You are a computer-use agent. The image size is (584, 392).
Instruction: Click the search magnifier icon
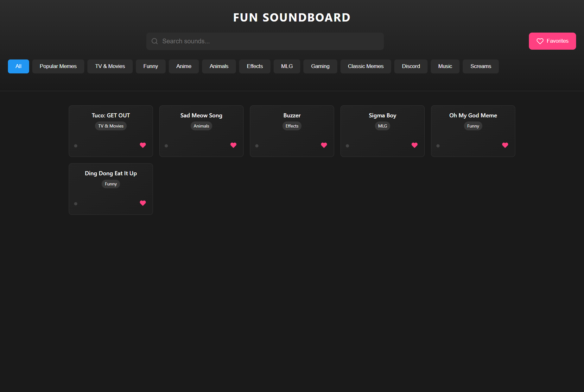pyautogui.click(x=155, y=41)
